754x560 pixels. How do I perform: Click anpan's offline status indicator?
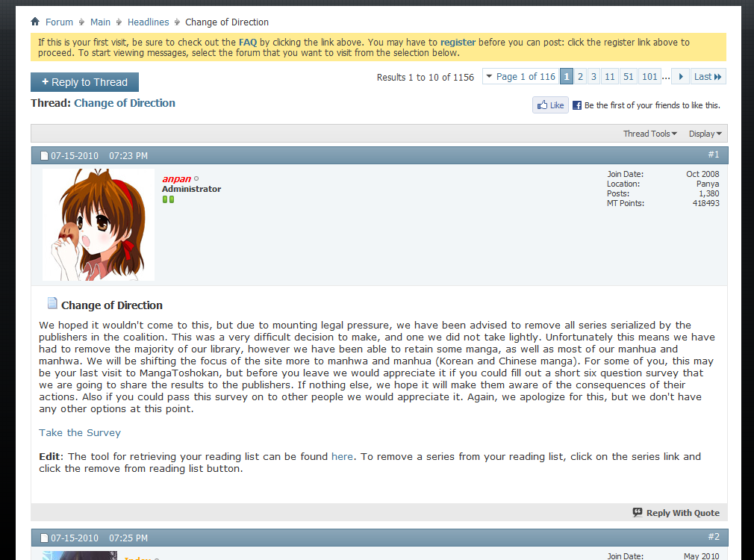coord(196,178)
